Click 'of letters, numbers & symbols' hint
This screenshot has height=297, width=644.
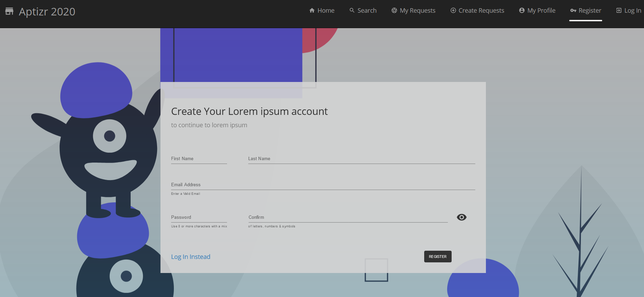[272, 226]
